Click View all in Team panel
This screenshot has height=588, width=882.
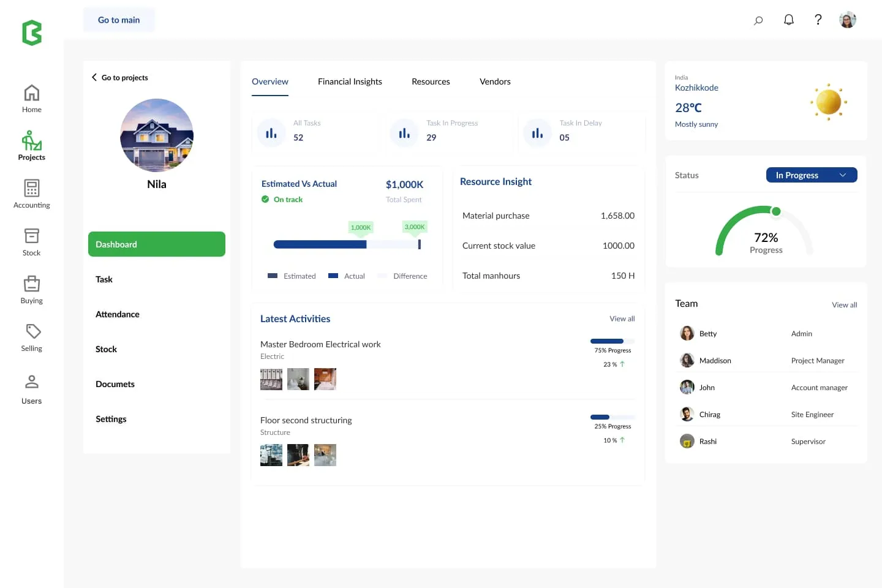(844, 305)
